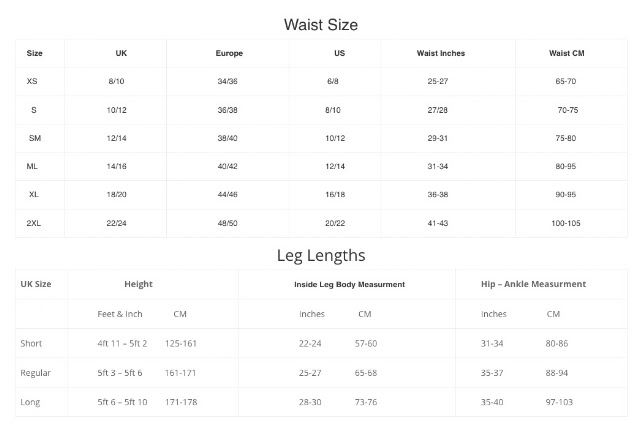The height and width of the screenshot is (425, 640).
Task: Click UK value 12/14 in SM row
Action: [116, 138]
